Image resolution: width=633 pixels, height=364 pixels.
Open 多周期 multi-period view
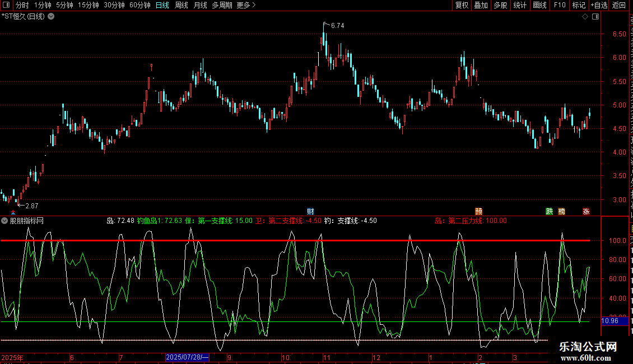222,5
